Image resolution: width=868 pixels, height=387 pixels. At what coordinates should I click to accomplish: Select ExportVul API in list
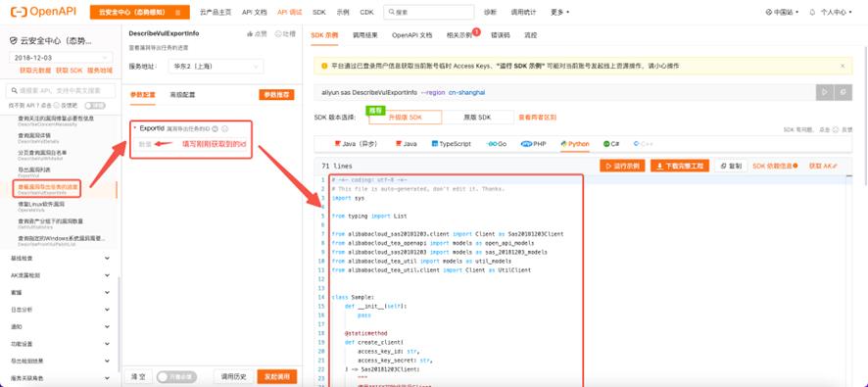(33, 171)
